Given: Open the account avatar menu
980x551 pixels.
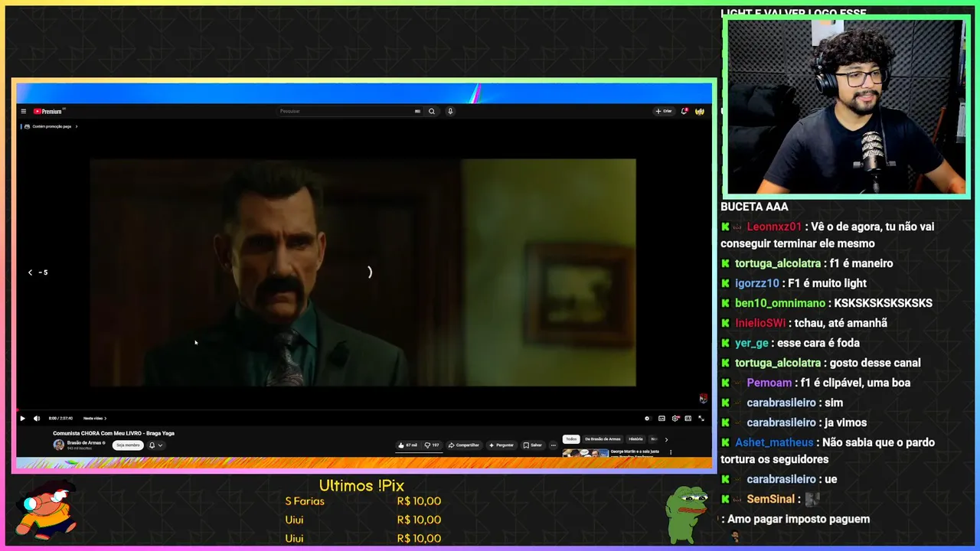Looking at the screenshot, I should pyautogui.click(x=699, y=111).
